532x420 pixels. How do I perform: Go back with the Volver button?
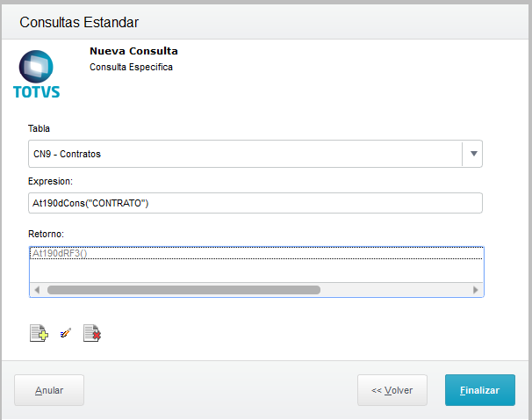point(392,390)
